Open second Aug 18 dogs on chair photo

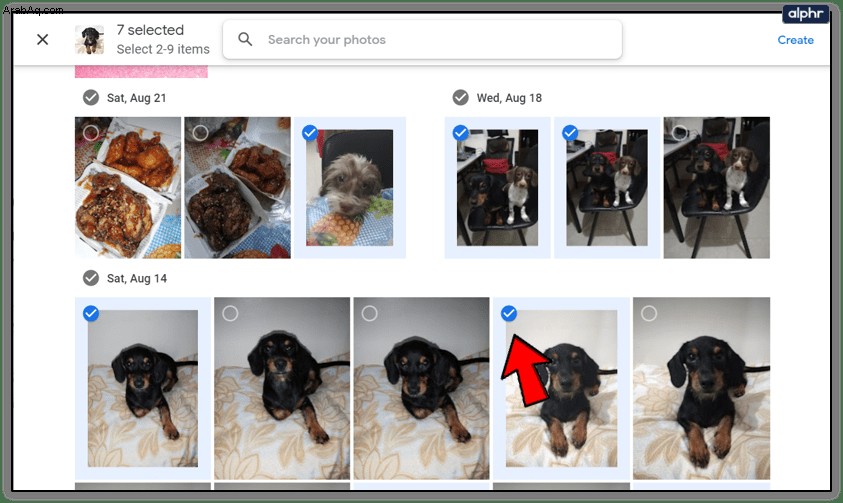click(607, 188)
